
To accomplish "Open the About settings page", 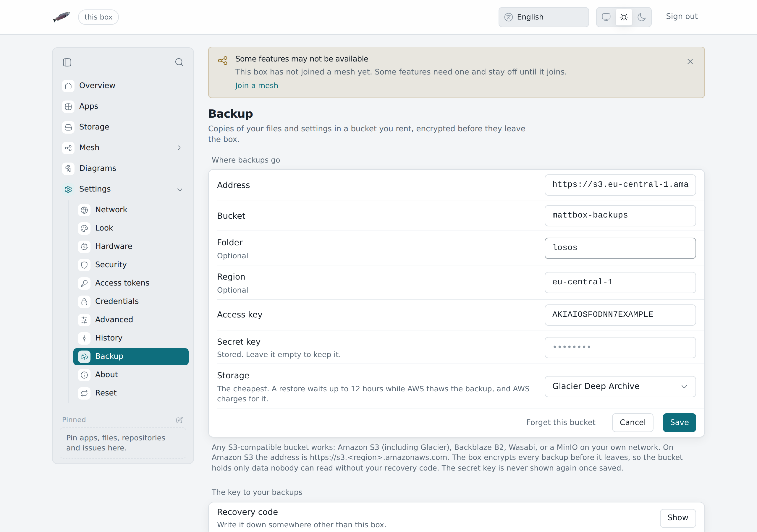I will pyautogui.click(x=131, y=375).
